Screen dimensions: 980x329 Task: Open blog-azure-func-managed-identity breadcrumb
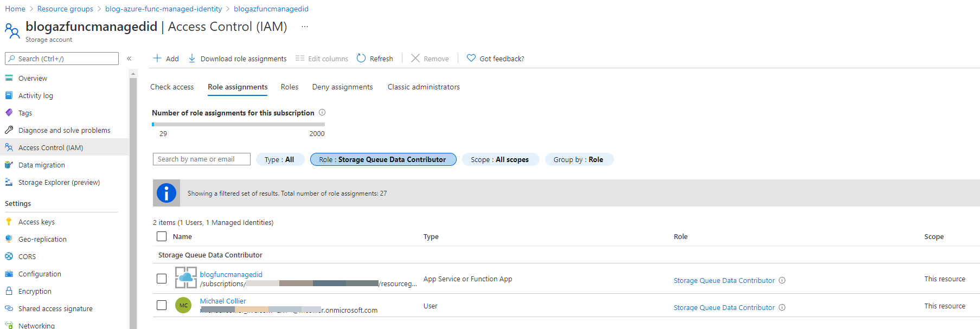[163, 9]
